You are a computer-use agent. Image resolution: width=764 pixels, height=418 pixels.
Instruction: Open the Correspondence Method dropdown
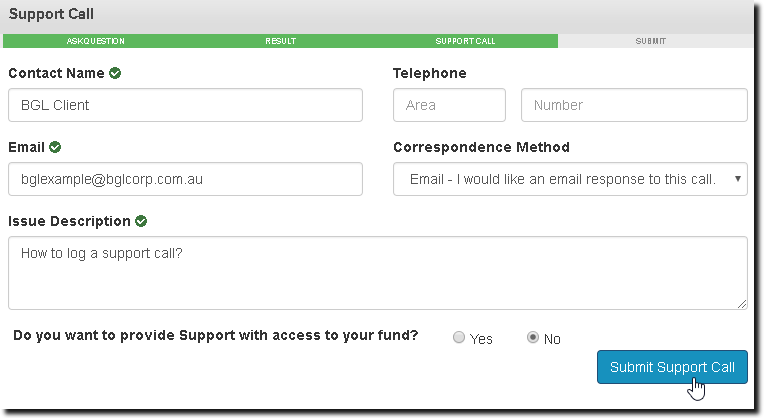pyautogui.click(x=570, y=179)
